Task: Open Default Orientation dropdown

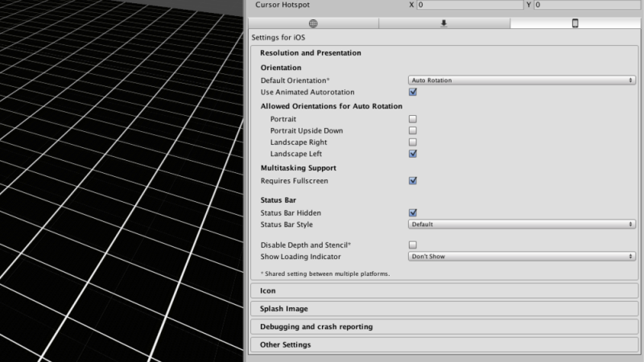Action: tap(522, 80)
